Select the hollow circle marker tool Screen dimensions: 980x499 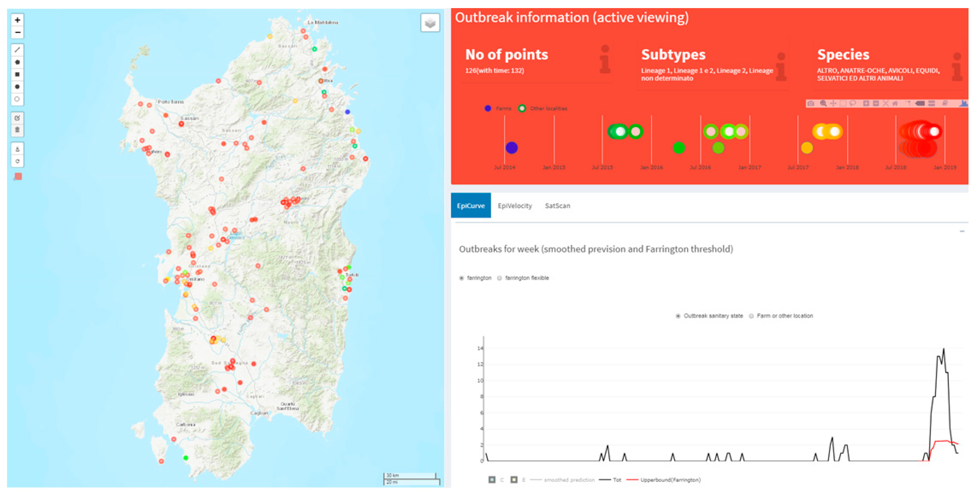pyautogui.click(x=17, y=99)
